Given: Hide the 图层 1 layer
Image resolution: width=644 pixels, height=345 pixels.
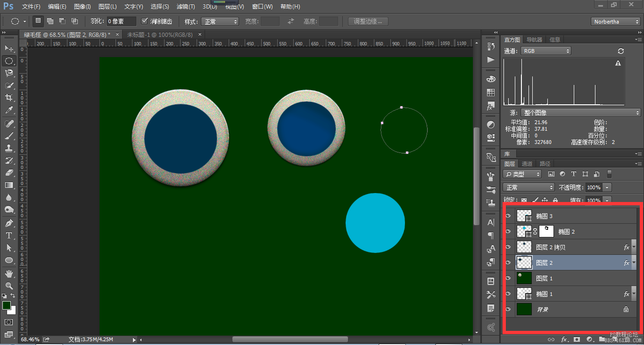Looking at the screenshot, I should pyautogui.click(x=508, y=278).
